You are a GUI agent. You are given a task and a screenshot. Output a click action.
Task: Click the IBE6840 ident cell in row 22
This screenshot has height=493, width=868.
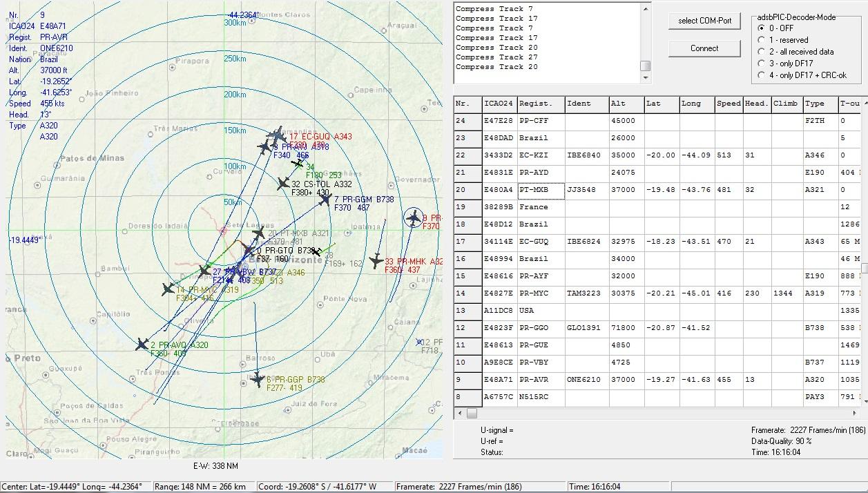coord(586,155)
